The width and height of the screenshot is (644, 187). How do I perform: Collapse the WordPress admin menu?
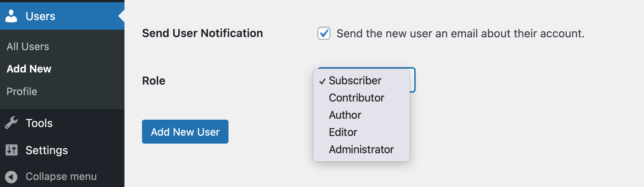pos(61,176)
